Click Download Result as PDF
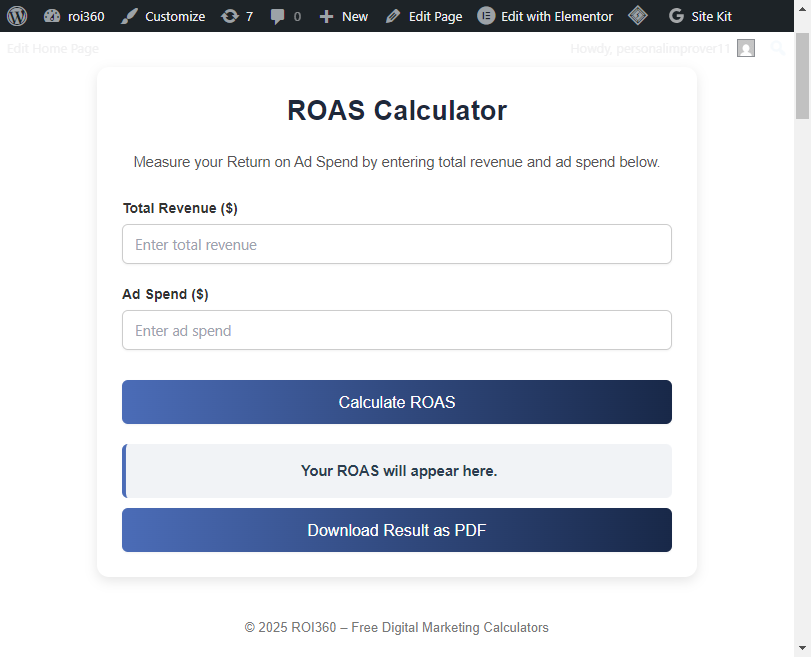Image resolution: width=811 pixels, height=657 pixels. coord(397,530)
